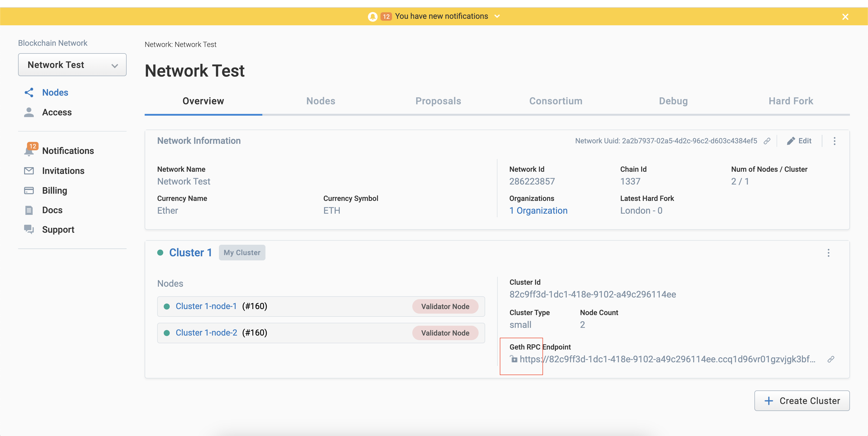Screen dimensions: 868x436
Task: Select the Hard Fork tab
Action: click(x=790, y=101)
